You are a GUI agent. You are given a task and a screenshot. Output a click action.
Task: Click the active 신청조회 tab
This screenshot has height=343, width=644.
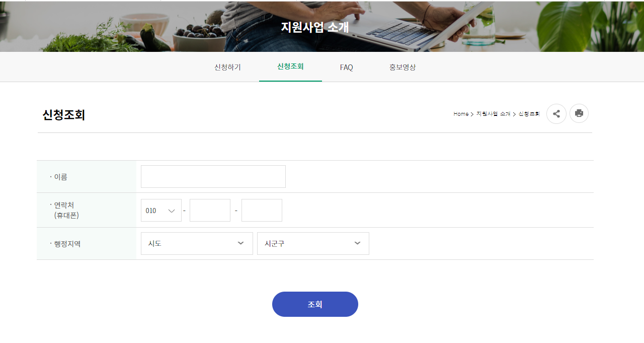click(x=290, y=66)
